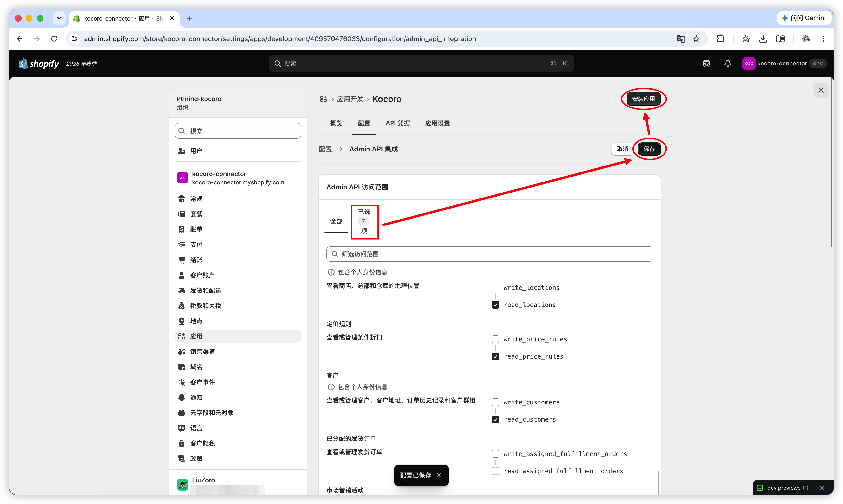
Task: Close the dev previews bar
Action: [822, 488]
